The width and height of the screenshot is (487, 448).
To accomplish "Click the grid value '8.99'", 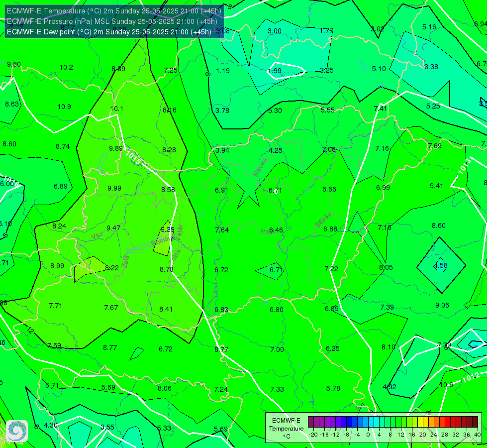I will pos(57,266).
